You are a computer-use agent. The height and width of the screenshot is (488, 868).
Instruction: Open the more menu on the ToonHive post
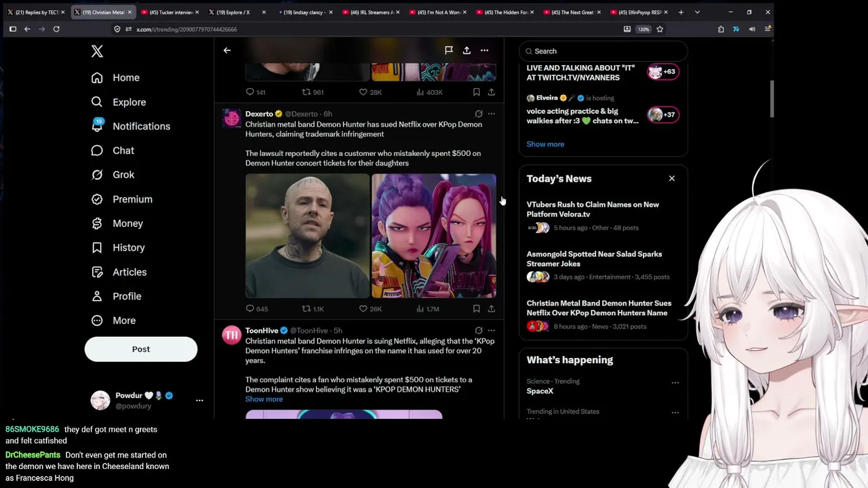click(492, 331)
